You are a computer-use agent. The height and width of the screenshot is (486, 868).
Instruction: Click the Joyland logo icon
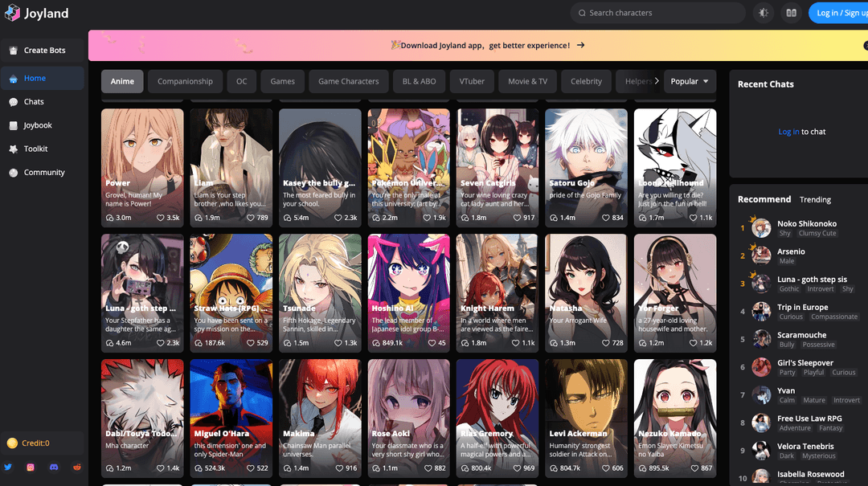point(12,13)
